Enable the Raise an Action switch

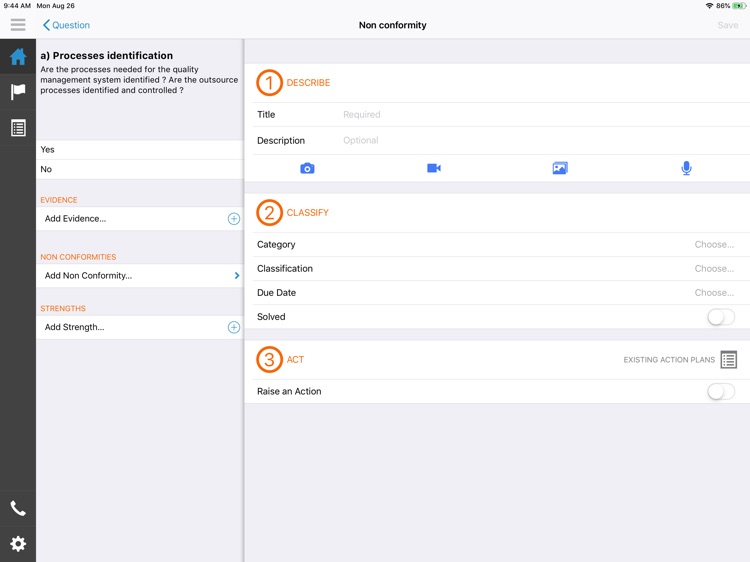(720, 392)
